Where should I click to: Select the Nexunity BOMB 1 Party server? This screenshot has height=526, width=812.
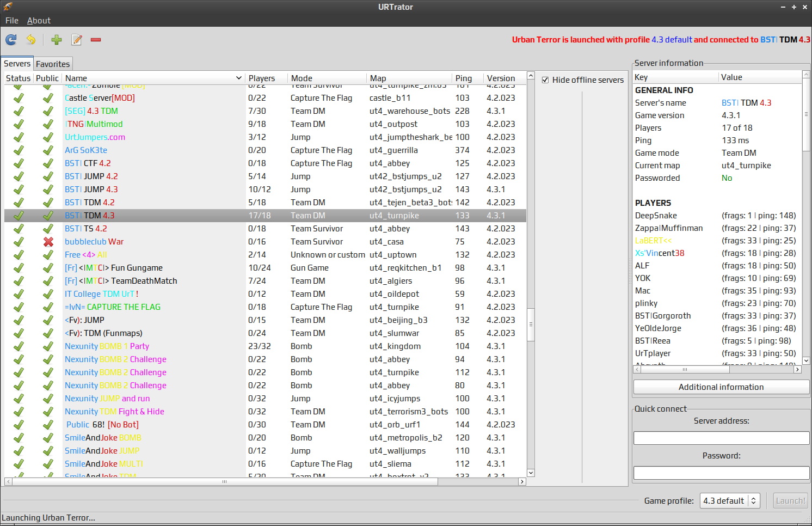point(107,346)
